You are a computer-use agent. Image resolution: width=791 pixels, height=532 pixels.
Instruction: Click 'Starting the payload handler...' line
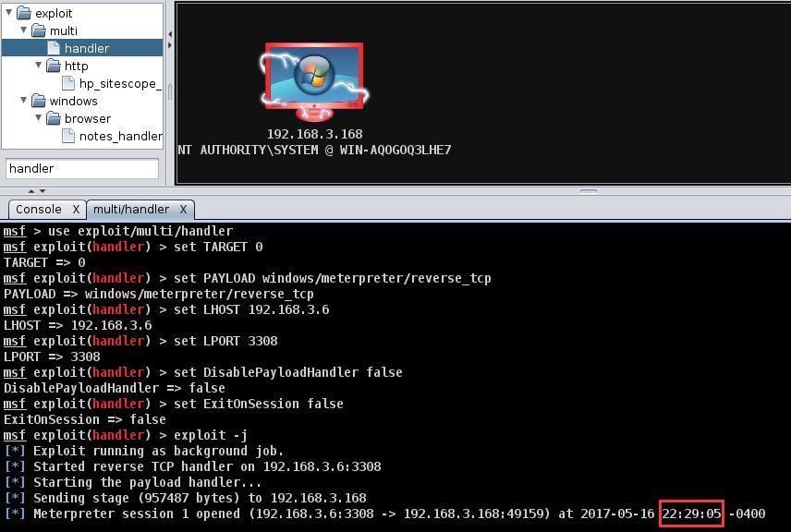(133, 482)
